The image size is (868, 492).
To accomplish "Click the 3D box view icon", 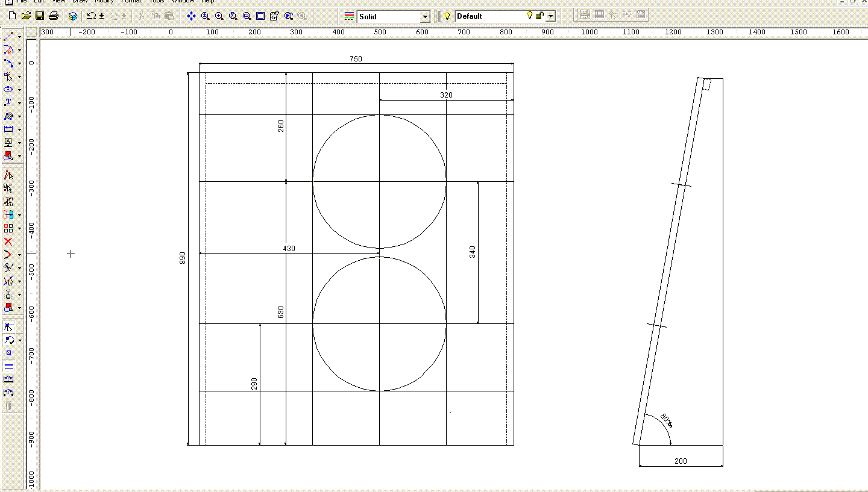I will pyautogui.click(x=72, y=16).
